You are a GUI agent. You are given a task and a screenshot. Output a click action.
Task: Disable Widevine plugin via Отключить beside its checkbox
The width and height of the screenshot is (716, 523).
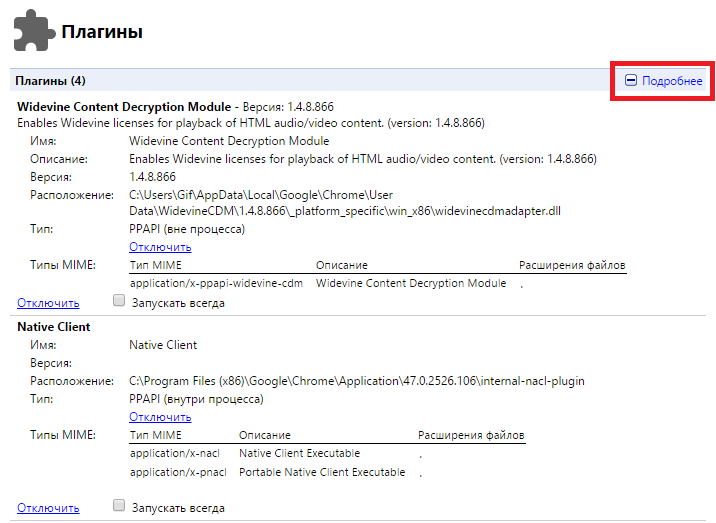tap(48, 303)
